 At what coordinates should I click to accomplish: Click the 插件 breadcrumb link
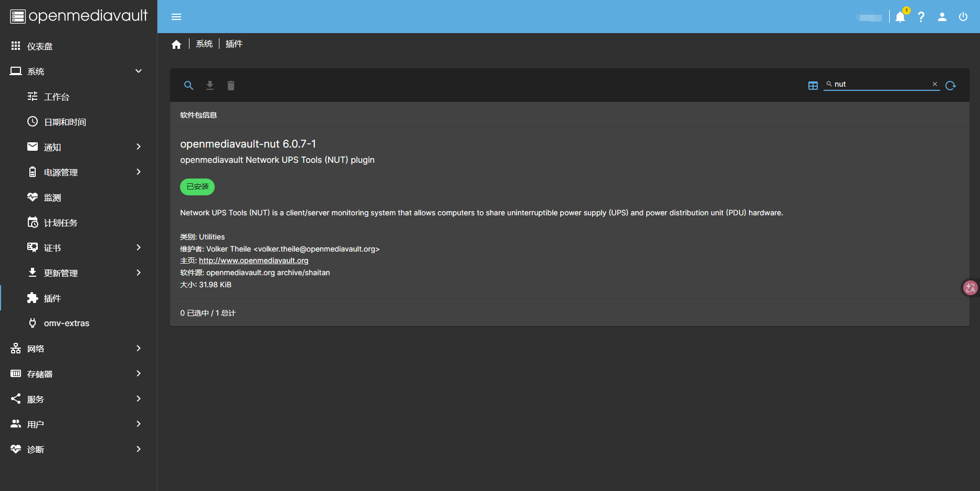(234, 44)
